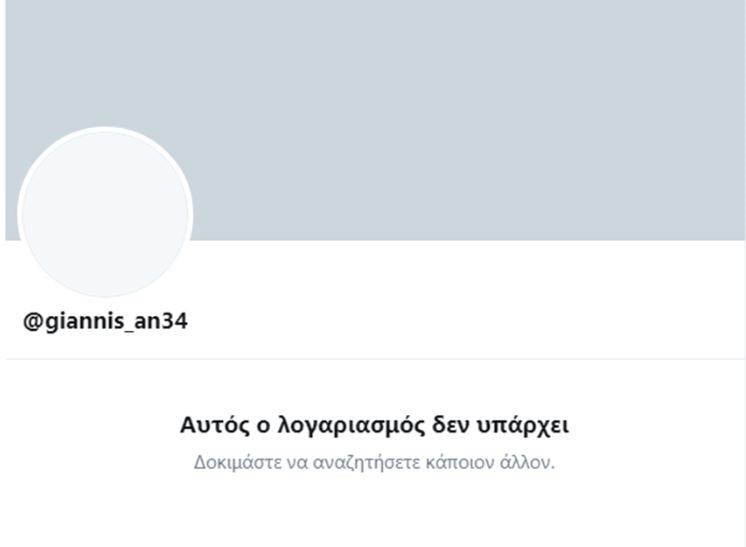Select the @giannis_an34 username handle
Viewport: 746px width, 547px height.
[x=105, y=321]
